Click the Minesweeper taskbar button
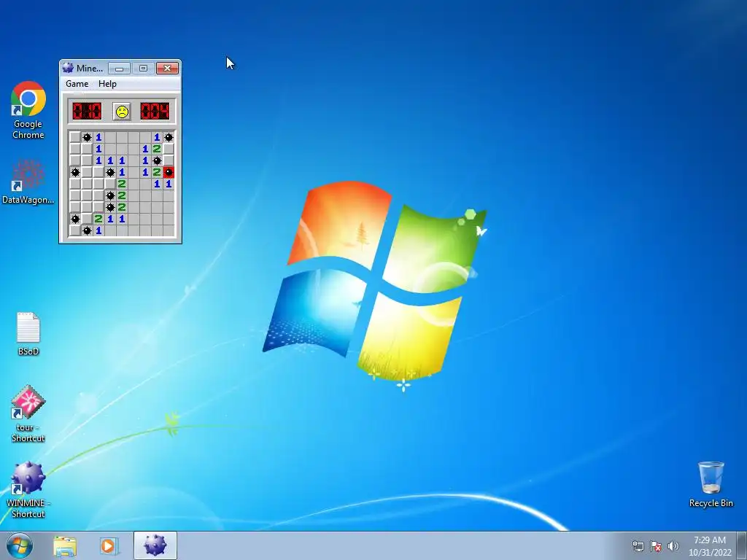The width and height of the screenshot is (747, 560). [155, 545]
